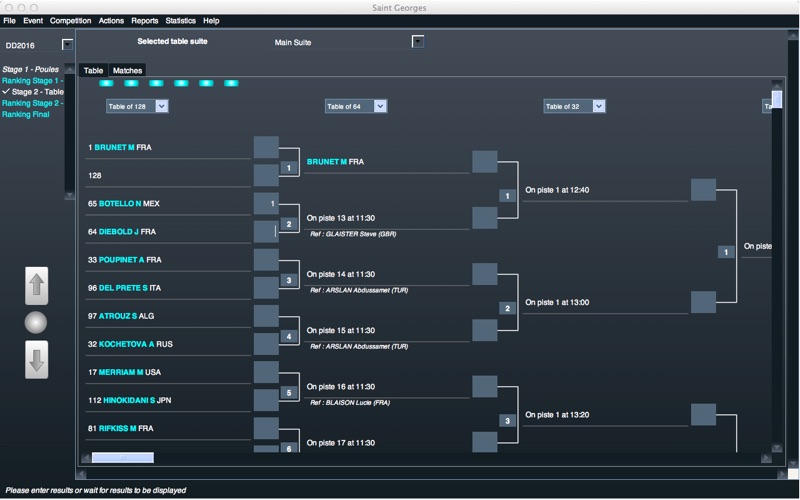
Task: Click horizontal scrollbar thumb under bracket
Action: 122,458
